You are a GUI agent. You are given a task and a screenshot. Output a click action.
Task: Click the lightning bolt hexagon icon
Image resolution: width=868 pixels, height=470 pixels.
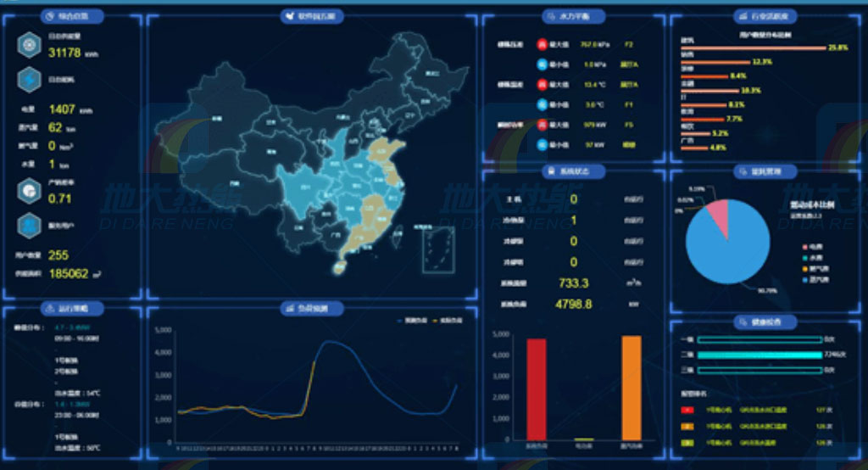(x=29, y=80)
